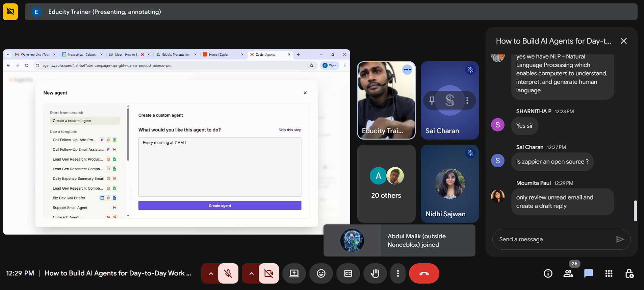Toggle the chat panel icon

pos(589,273)
